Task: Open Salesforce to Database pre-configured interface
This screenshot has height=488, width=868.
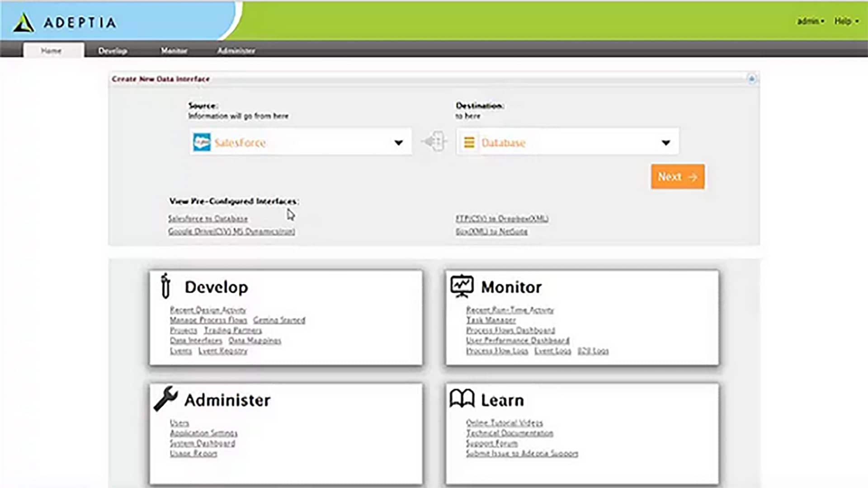Action: 208,219
